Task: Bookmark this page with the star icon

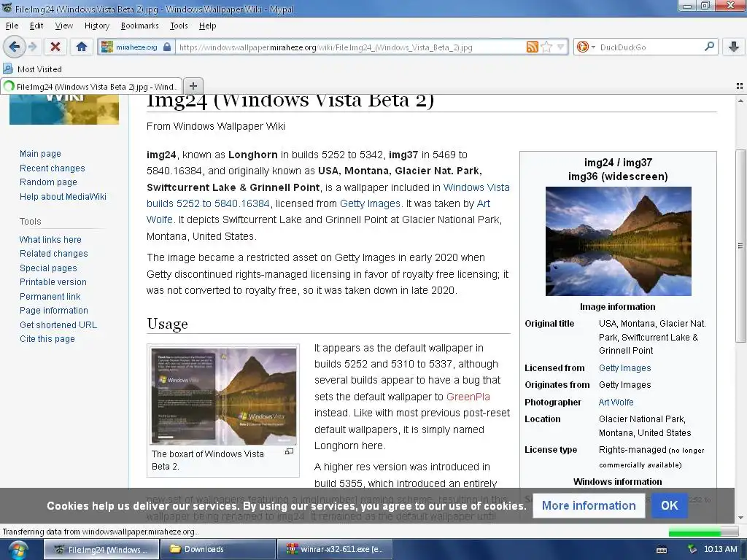Action: coord(547,47)
